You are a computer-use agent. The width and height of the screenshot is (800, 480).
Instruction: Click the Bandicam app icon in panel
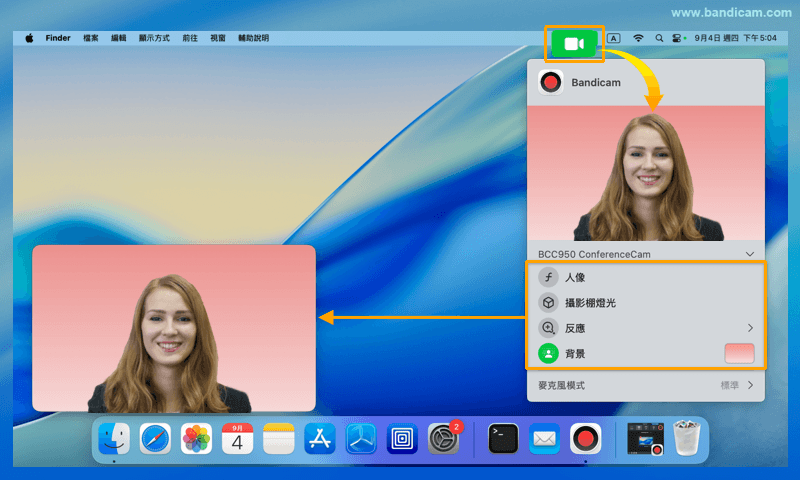[x=551, y=82]
